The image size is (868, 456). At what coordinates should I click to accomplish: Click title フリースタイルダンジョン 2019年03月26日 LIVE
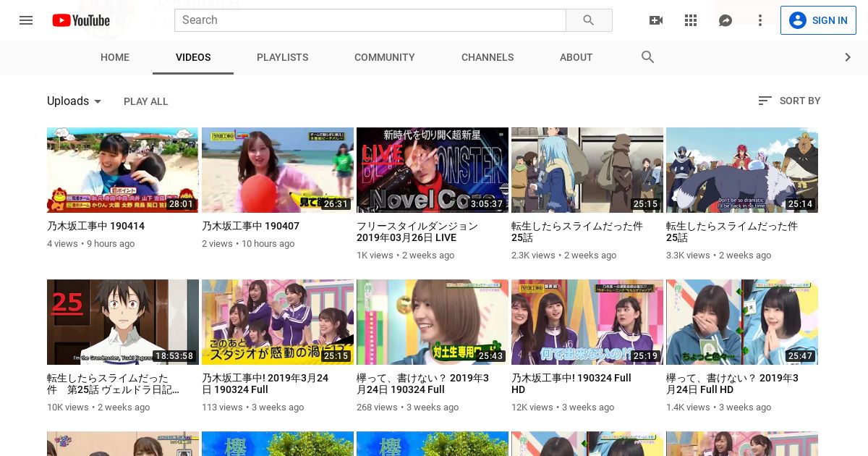pyautogui.click(x=417, y=232)
